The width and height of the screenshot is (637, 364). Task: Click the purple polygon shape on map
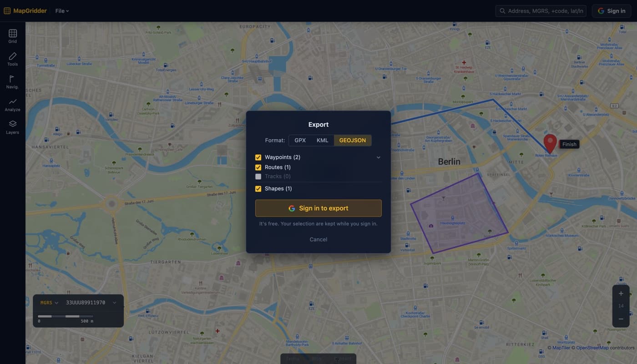pos(460,214)
